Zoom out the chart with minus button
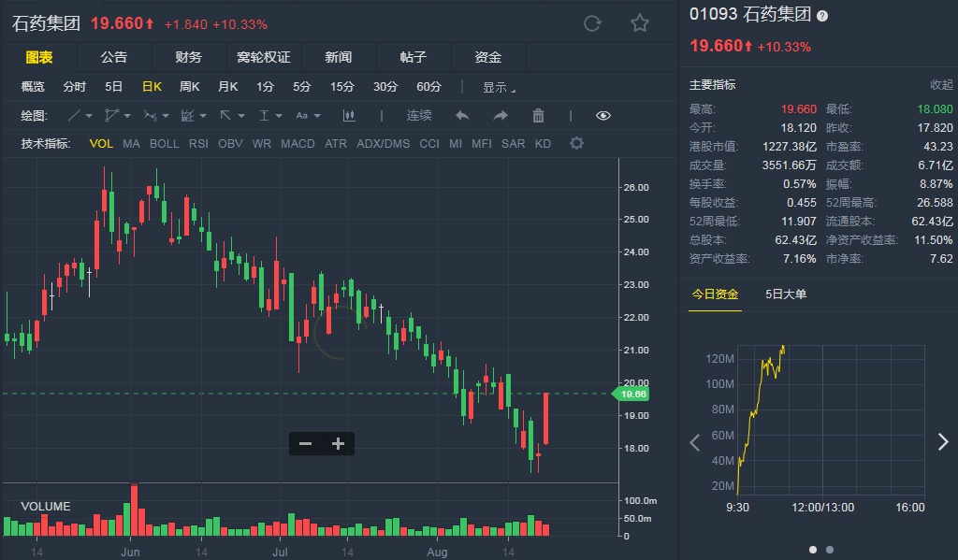The height and width of the screenshot is (560, 958). 305,444
